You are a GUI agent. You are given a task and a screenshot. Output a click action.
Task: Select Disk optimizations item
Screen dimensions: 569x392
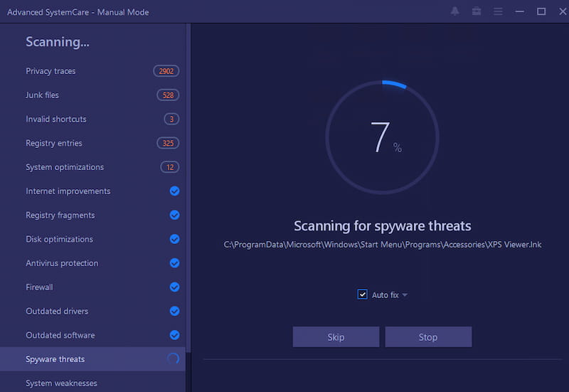(92, 239)
